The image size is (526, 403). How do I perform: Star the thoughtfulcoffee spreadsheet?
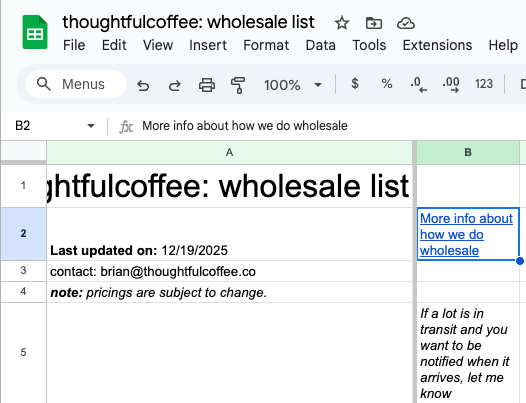tap(342, 23)
